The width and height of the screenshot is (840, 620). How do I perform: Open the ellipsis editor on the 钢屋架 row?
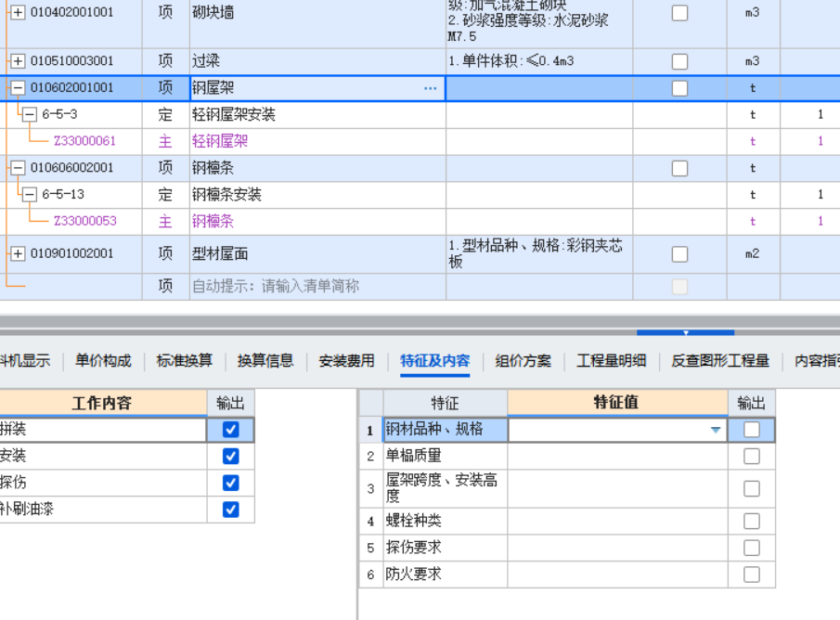430,87
